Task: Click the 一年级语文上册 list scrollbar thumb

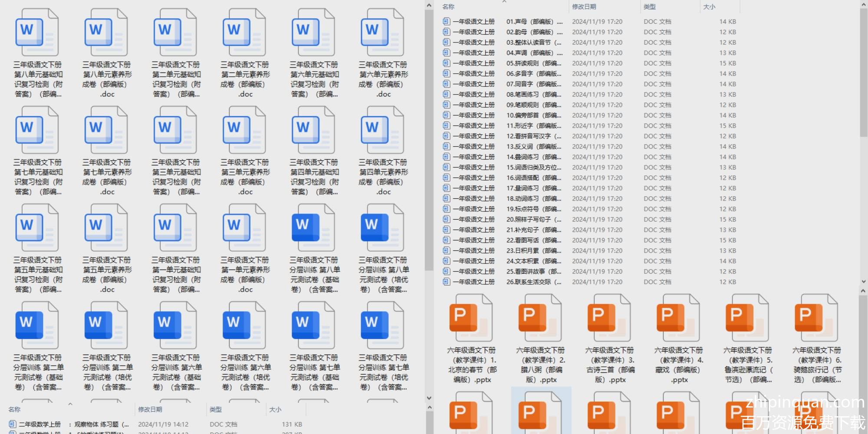Action: (x=864, y=73)
